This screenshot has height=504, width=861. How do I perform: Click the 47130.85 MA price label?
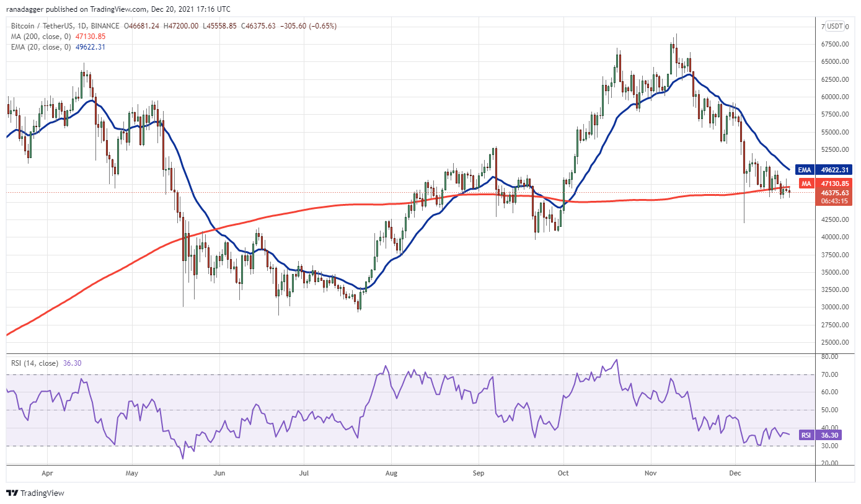coord(836,183)
